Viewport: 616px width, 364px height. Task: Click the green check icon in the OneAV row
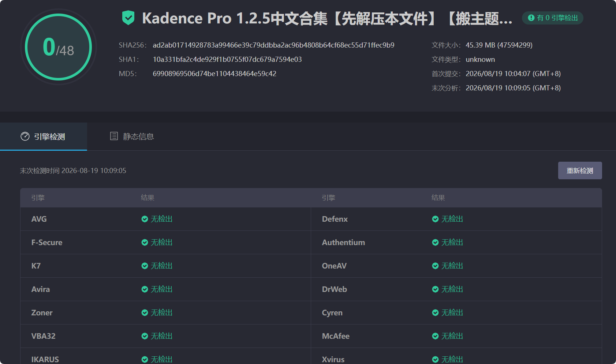point(435,266)
